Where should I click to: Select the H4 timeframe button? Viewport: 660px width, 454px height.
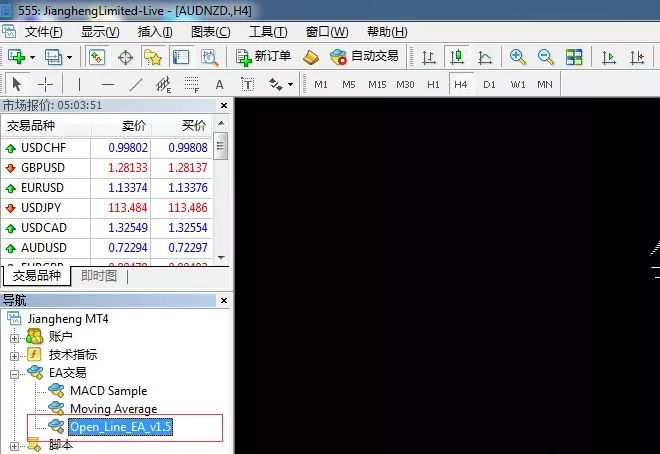(x=461, y=85)
